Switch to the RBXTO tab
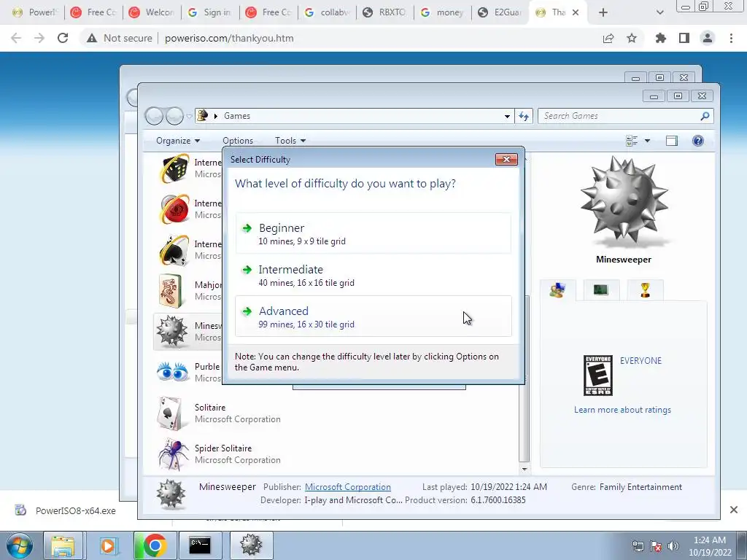 pyautogui.click(x=384, y=12)
